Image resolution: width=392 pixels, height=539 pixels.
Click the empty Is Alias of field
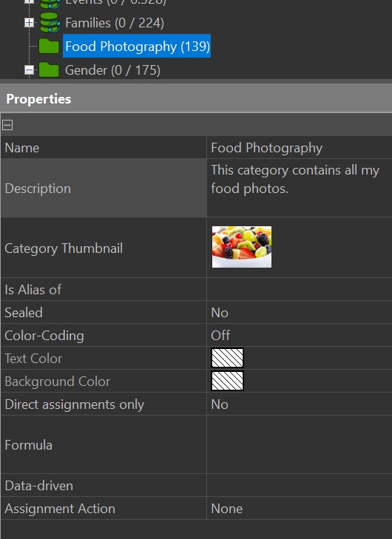click(299, 289)
